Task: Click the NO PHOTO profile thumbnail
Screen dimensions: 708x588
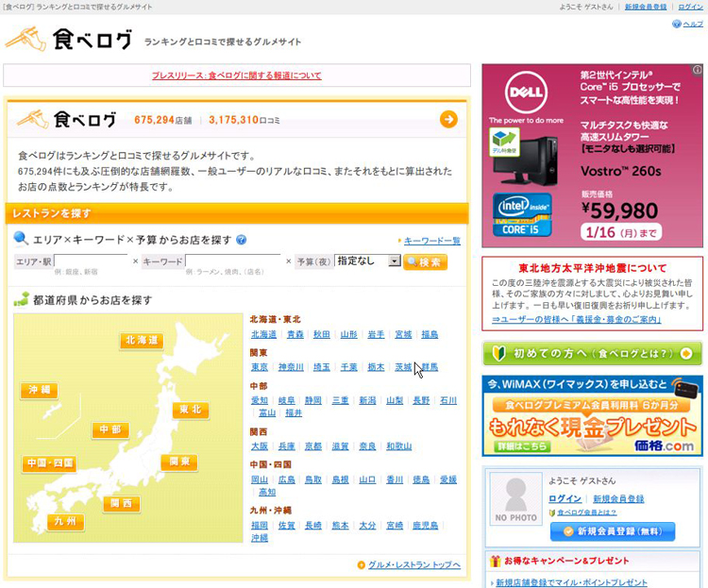Action: (514, 500)
